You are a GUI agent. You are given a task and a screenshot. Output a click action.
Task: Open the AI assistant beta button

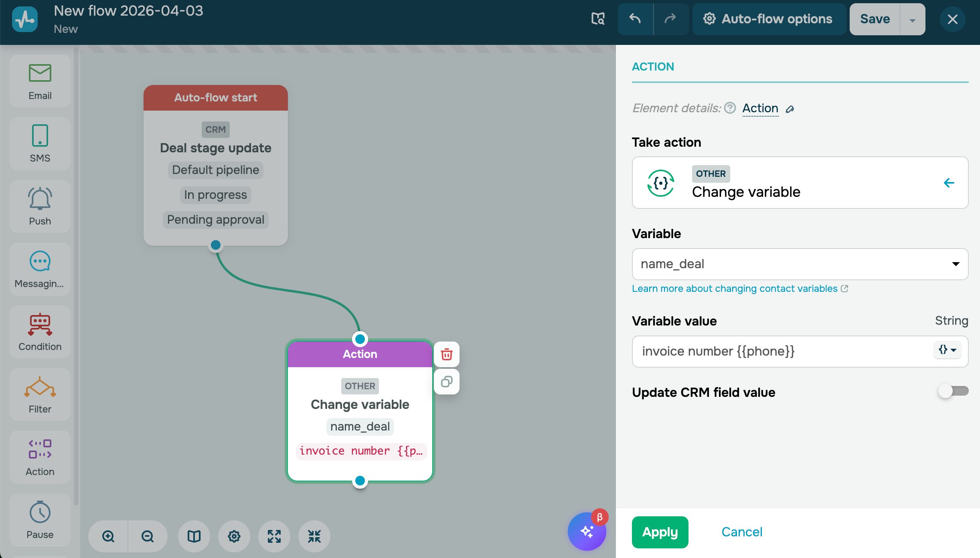click(x=587, y=532)
